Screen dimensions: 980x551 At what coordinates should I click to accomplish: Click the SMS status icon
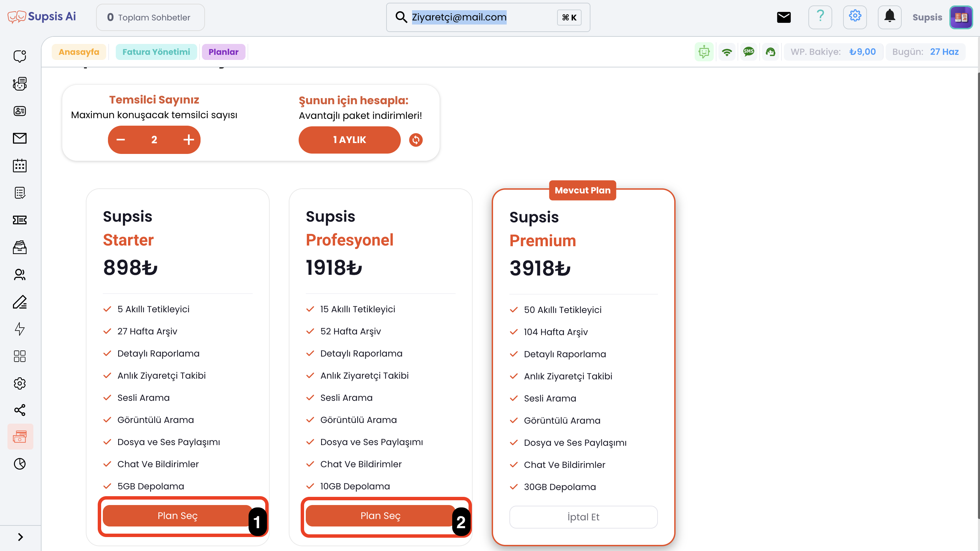[749, 52]
